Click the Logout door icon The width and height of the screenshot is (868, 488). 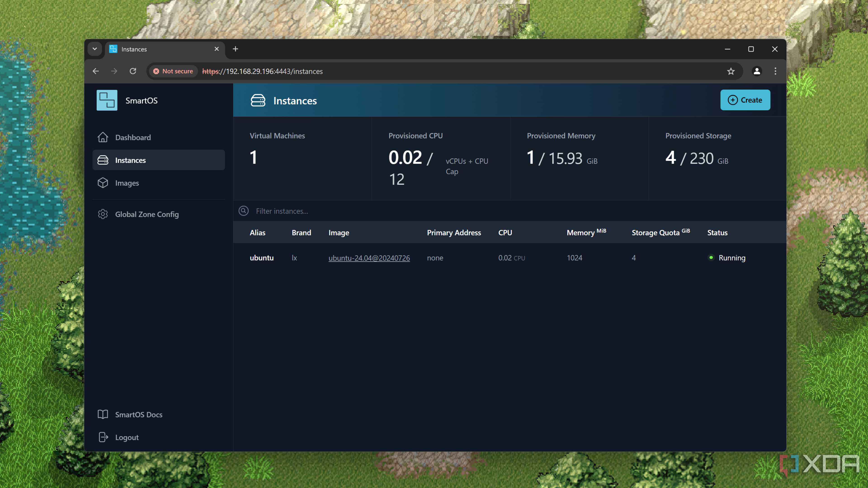pos(103,437)
